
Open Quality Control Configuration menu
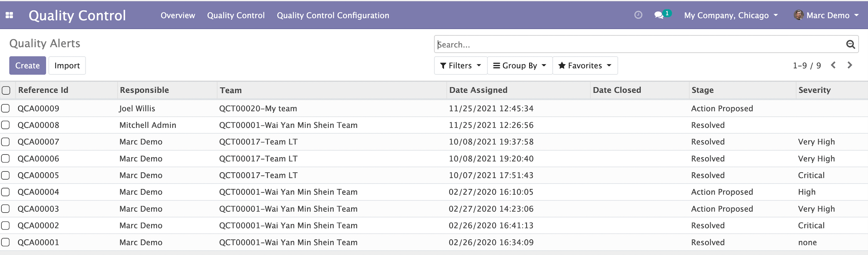333,16
